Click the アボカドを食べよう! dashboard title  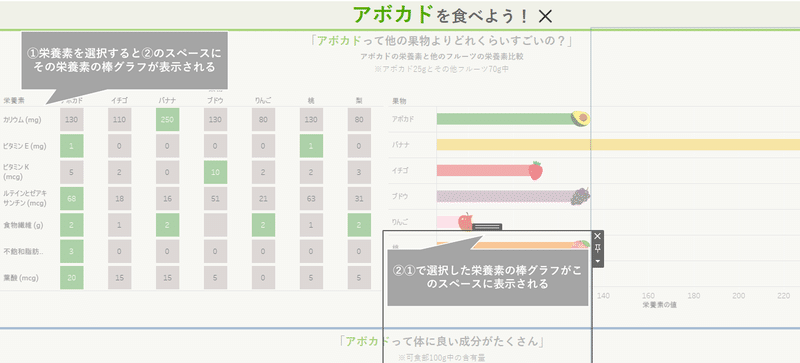(x=442, y=16)
